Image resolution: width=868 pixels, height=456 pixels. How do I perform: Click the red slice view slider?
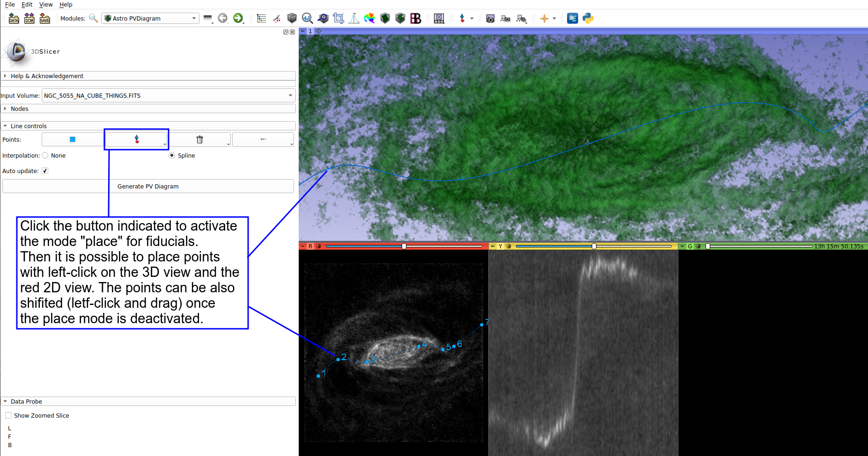(x=404, y=246)
